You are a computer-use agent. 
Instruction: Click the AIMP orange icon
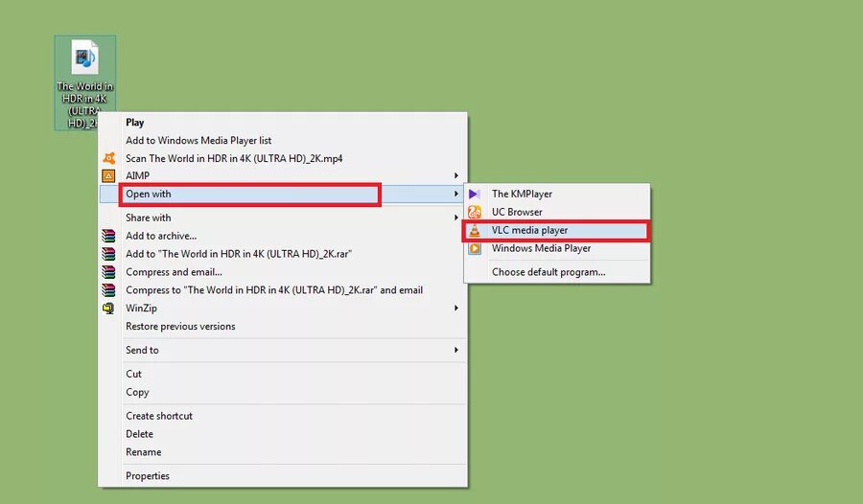pyautogui.click(x=109, y=176)
